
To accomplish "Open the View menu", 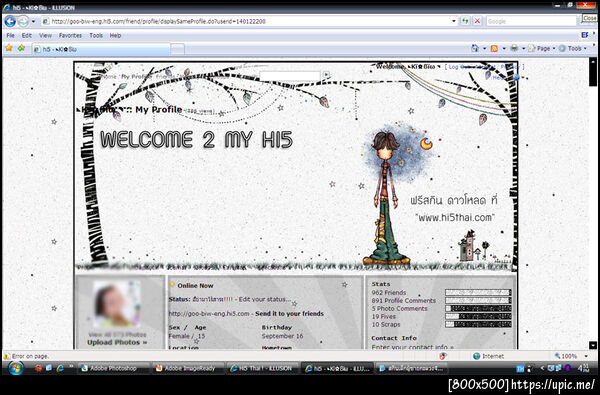I will 45,35.
